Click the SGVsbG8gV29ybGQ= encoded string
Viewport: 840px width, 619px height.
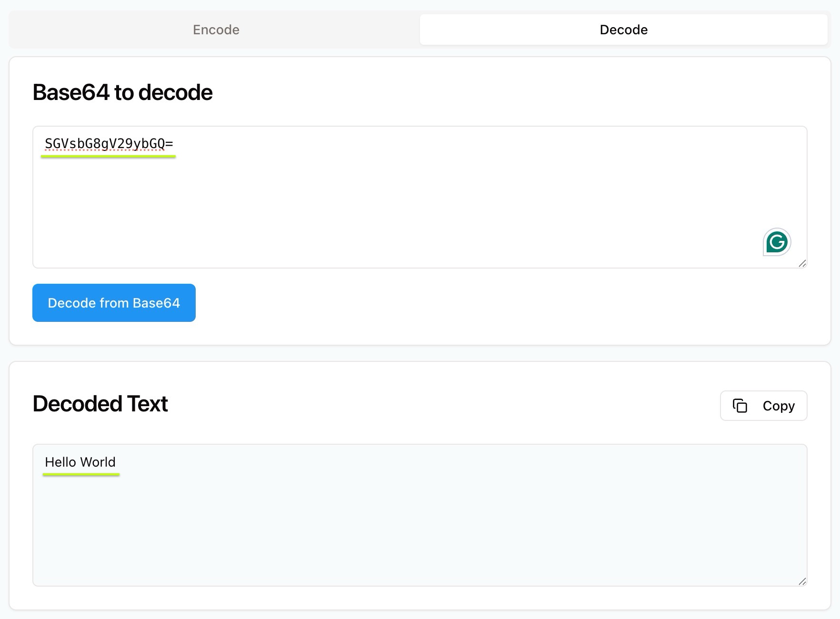tap(109, 143)
